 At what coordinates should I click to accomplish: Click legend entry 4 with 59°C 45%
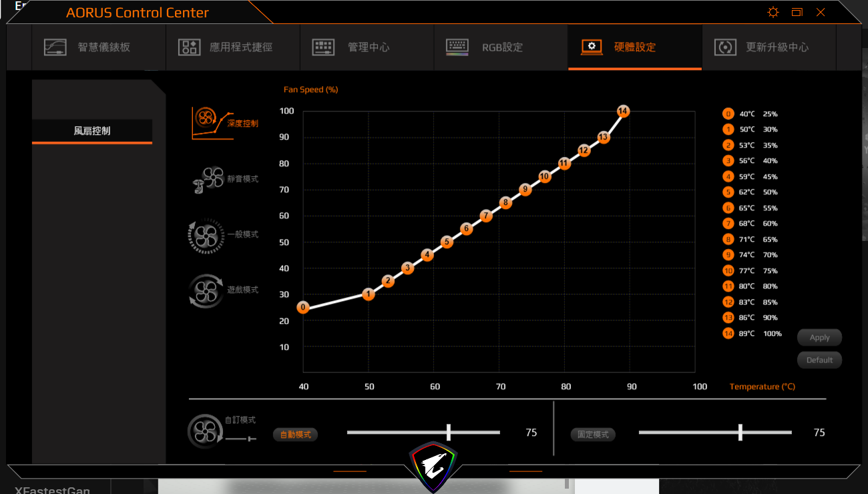(750, 177)
